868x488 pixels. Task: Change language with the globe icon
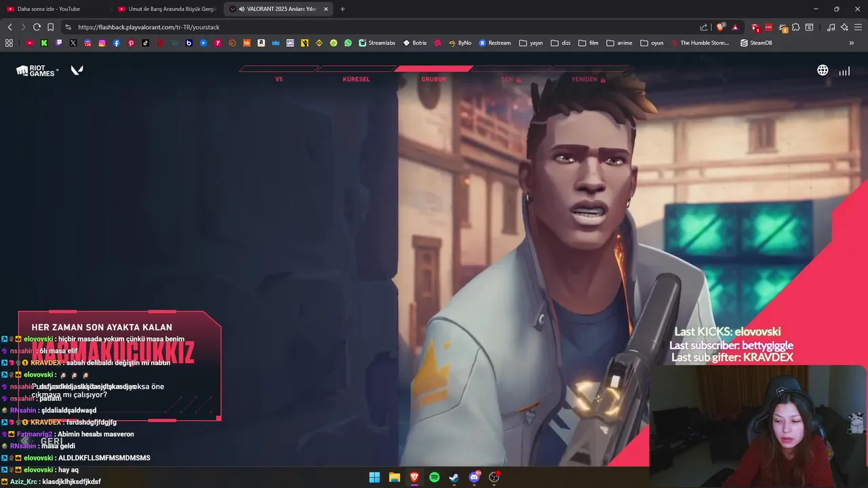[x=823, y=70]
